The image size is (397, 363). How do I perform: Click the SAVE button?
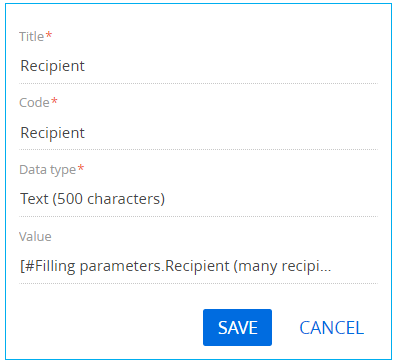pyautogui.click(x=237, y=327)
